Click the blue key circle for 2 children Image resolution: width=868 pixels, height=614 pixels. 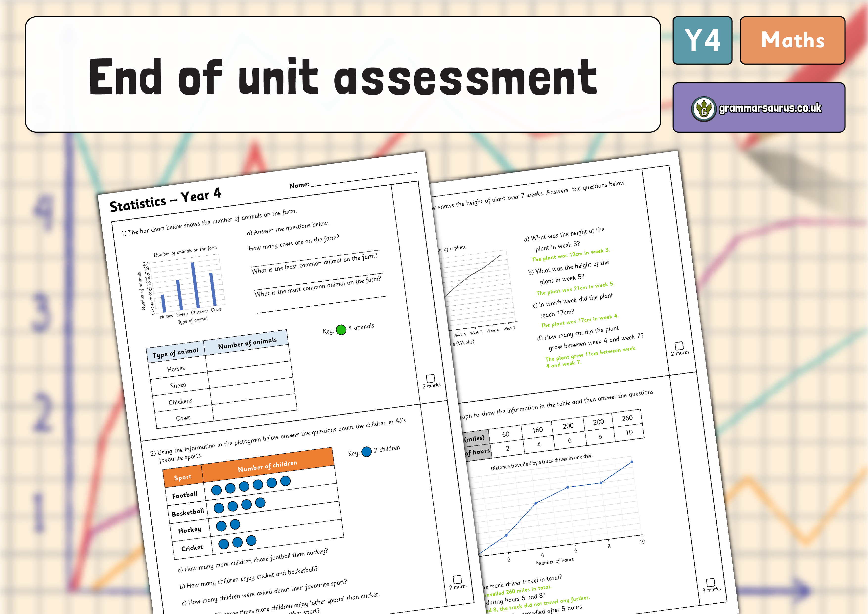(x=366, y=452)
